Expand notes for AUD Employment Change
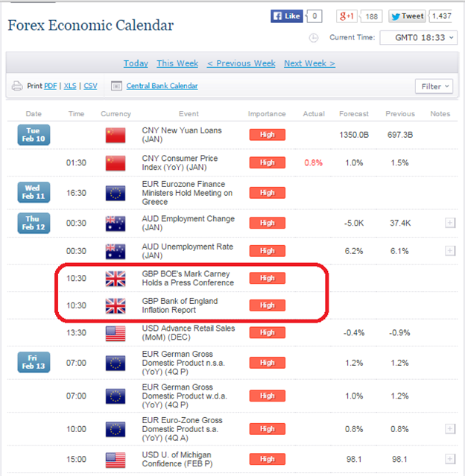Image resolution: width=465 pixels, height=476 pixels. pyautogui.click(x=449, y=223)
